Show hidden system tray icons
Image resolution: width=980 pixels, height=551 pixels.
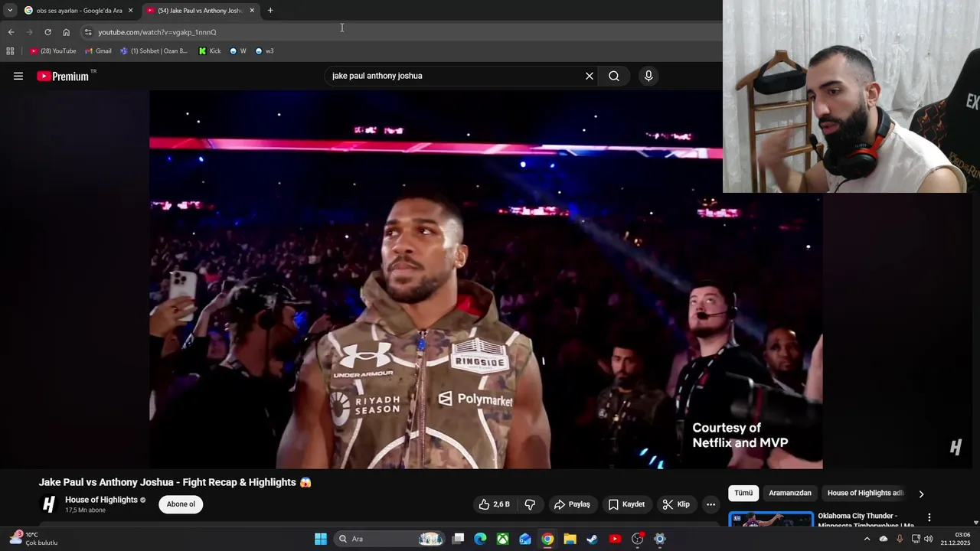867,539
